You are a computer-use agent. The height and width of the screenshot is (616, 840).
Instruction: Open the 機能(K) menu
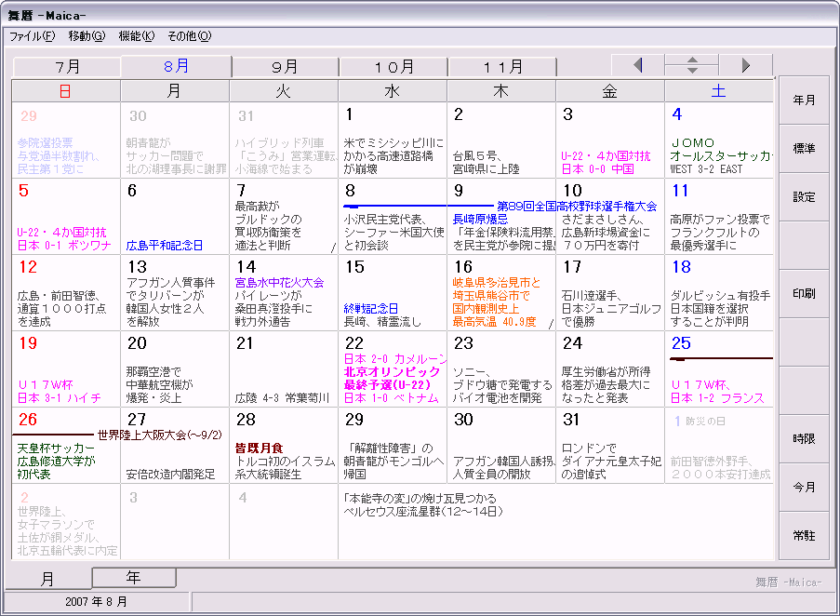[x=136, y=36]
